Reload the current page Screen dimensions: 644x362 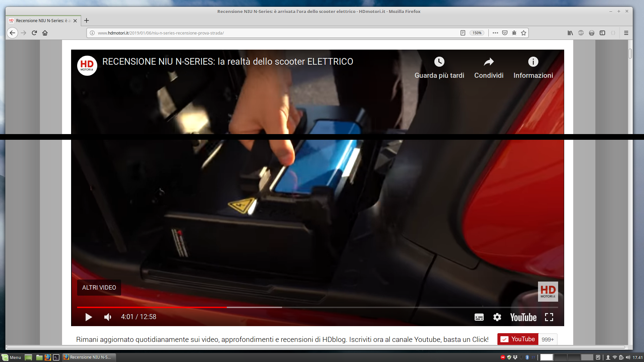[34, 33]
